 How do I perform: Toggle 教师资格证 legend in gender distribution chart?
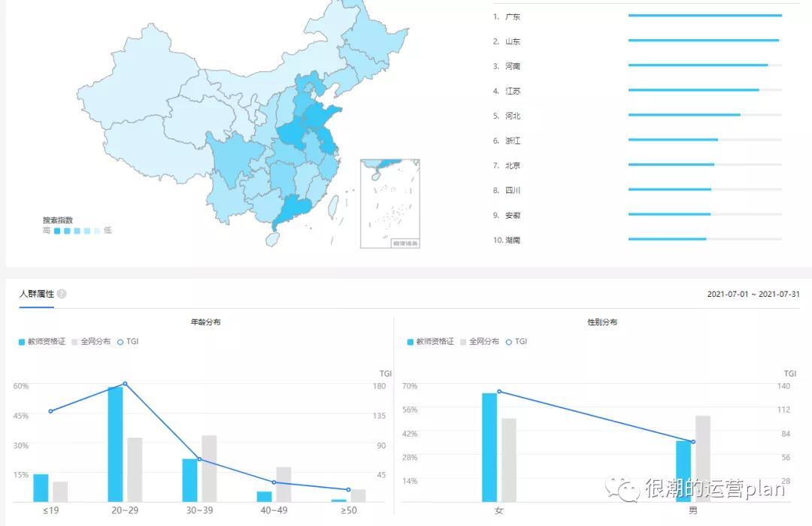[432, 342]
